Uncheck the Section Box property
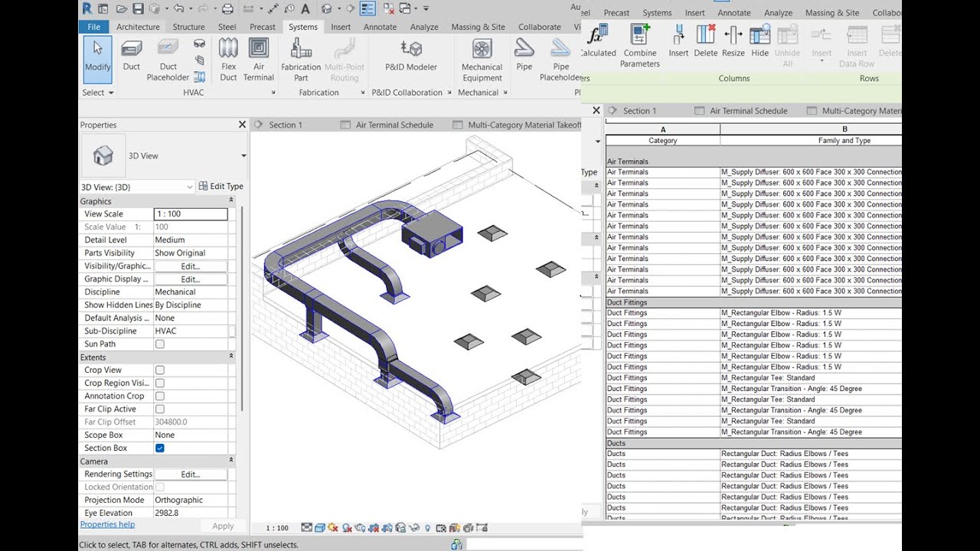 pos(160,448)
